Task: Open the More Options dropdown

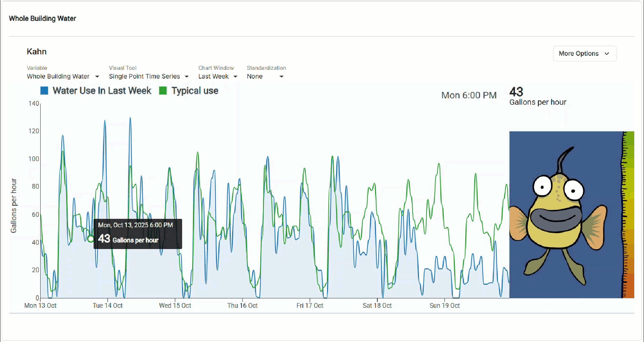Action: (x=585, y=54)
